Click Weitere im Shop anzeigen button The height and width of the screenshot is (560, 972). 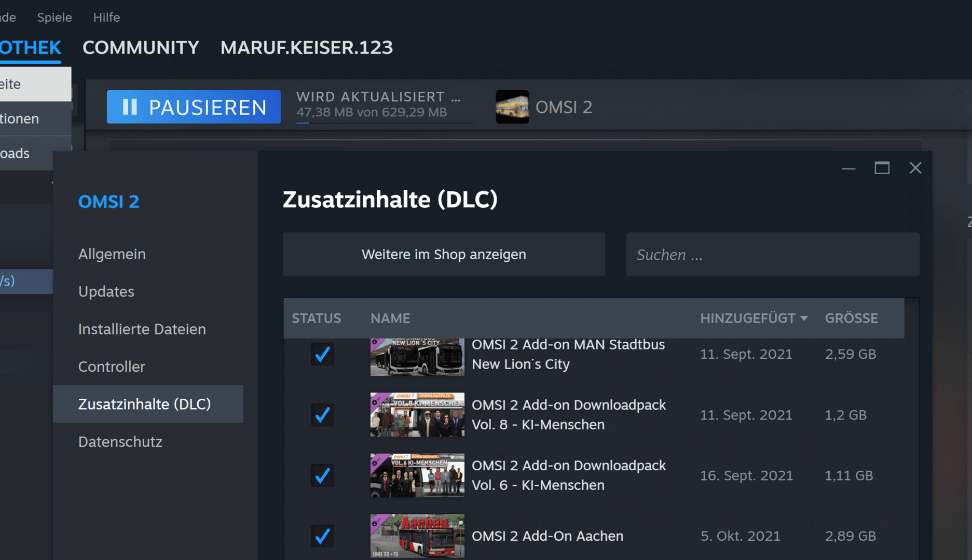pos(444,254)
